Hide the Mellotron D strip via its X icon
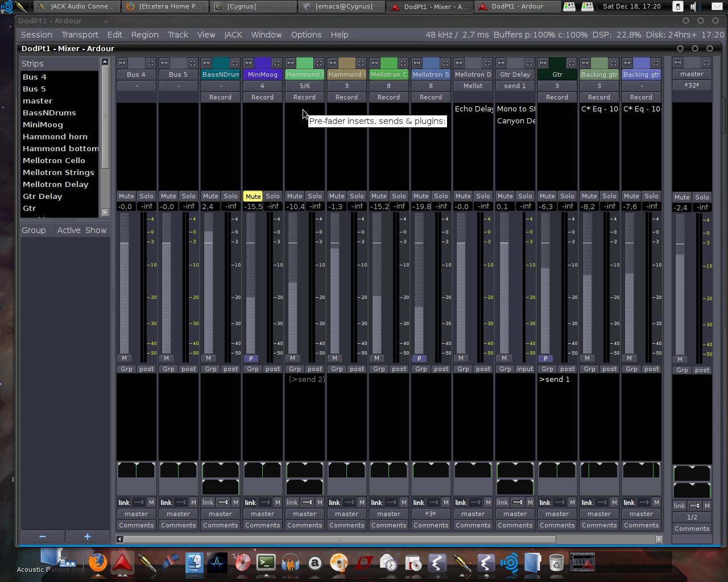 coord(487,63)
